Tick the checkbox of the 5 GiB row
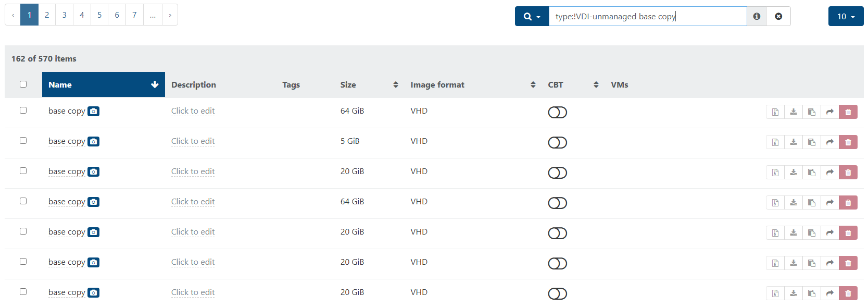The image size is (868, 307). point(23,141)
